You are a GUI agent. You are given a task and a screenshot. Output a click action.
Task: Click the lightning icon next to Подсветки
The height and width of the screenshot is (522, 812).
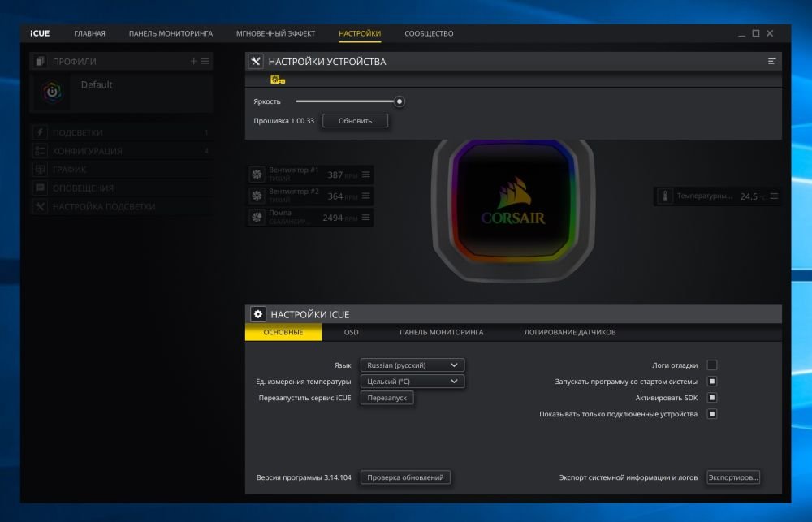(x=40, y=132)
